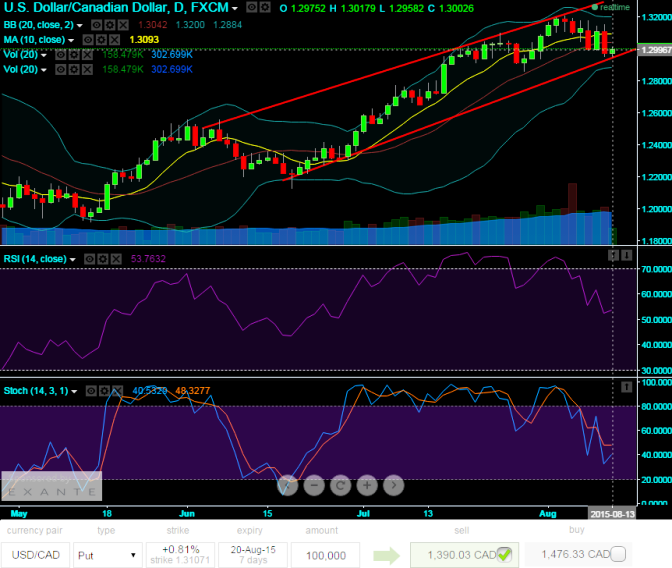
Task: Remove the BB (20, close, 2) indicator
Action: point(123,25)
